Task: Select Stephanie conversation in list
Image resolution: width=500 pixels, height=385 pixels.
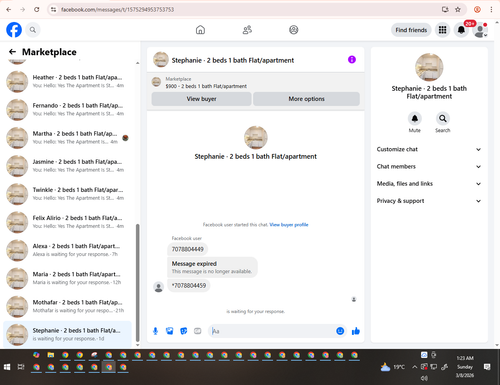Action: coord(67,334)
